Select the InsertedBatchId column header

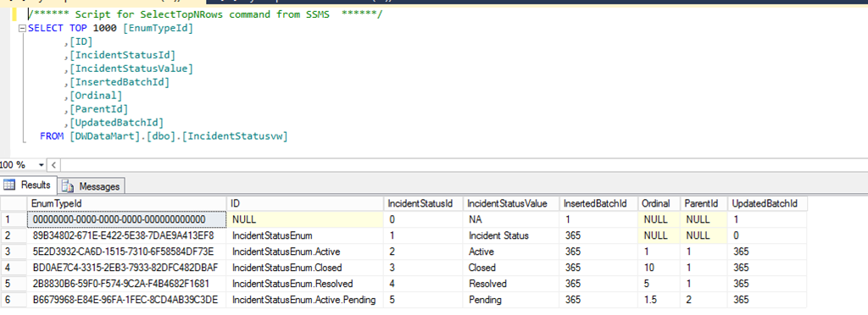599,203
